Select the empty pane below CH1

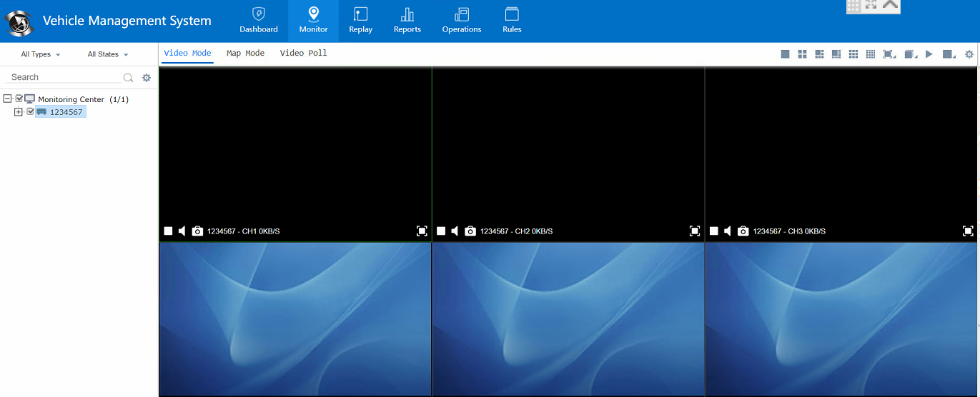click(x=295, y=318)
